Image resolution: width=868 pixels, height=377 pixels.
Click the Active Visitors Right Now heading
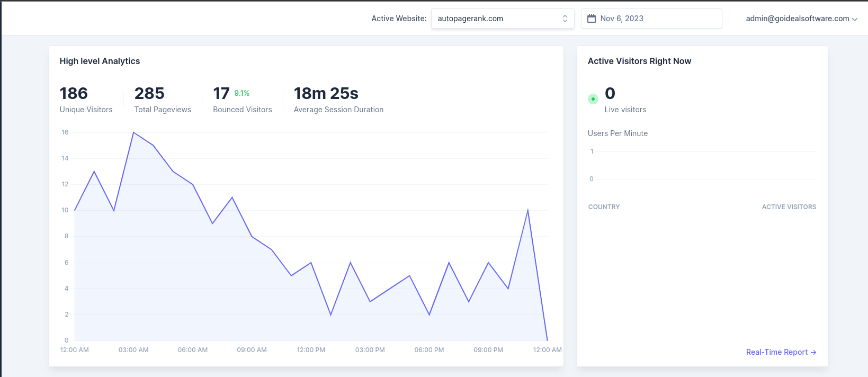point(639,61)
